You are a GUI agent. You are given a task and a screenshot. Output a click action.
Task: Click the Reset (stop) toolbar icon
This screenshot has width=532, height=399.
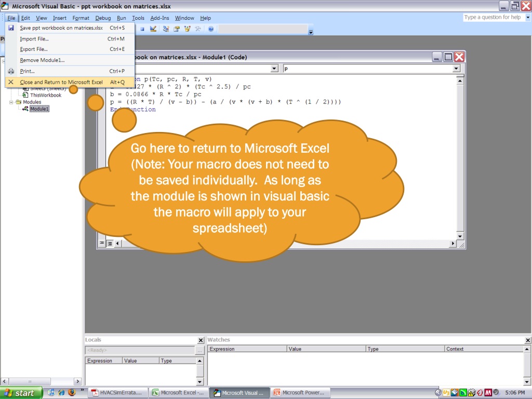click(x=142, y=29)
